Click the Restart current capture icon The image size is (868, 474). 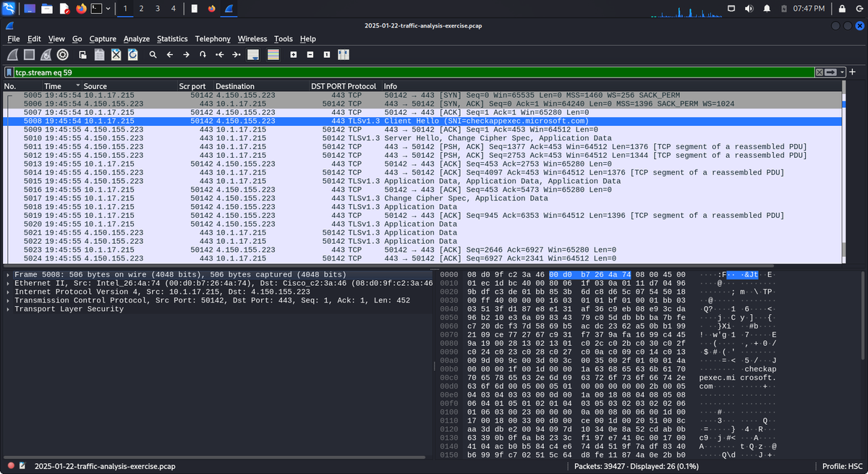(x=46, y=54)
